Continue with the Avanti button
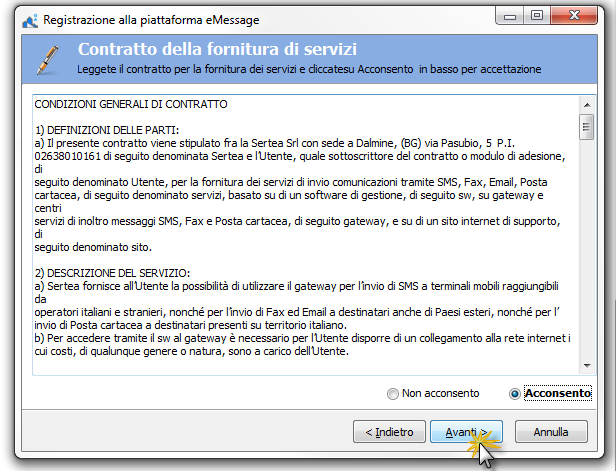The height and width of the screenshot is (471, 616). pos(466,432)
